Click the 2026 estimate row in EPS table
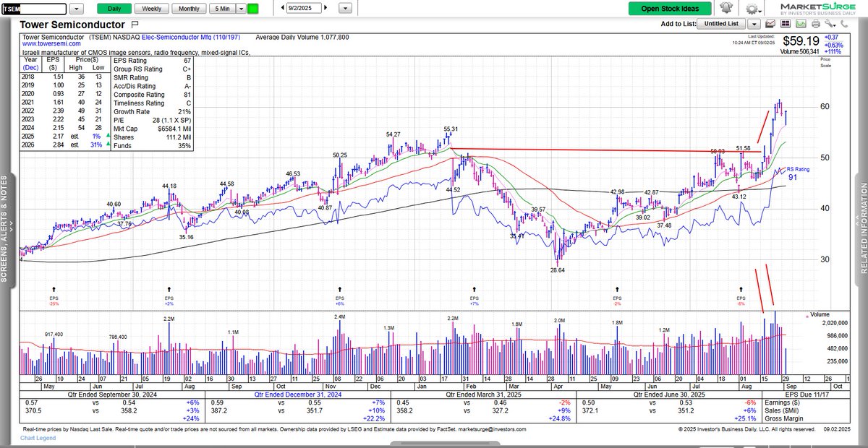Screen dimensions: 868x448 [x=66, y=145]
